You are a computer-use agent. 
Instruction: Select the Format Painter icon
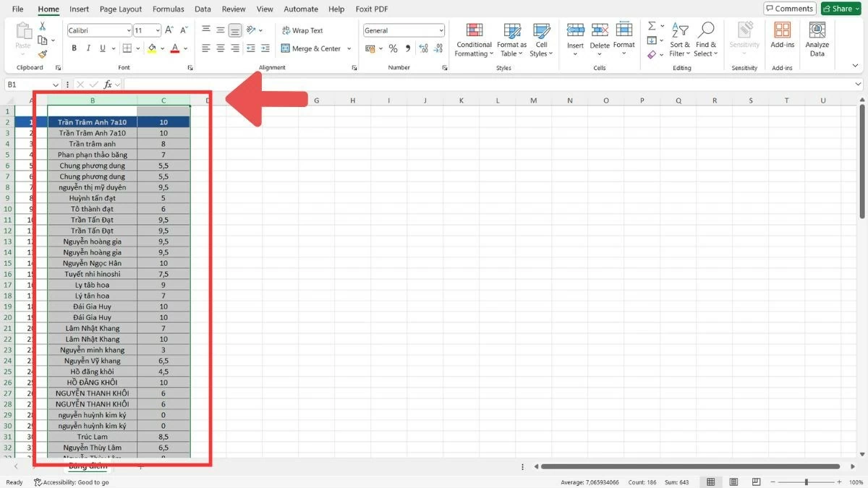43,54
